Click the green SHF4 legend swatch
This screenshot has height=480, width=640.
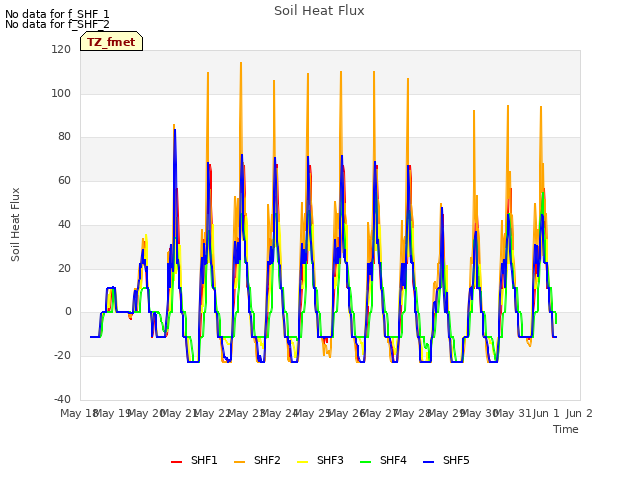pyautogui.click(x=366, y=462)
